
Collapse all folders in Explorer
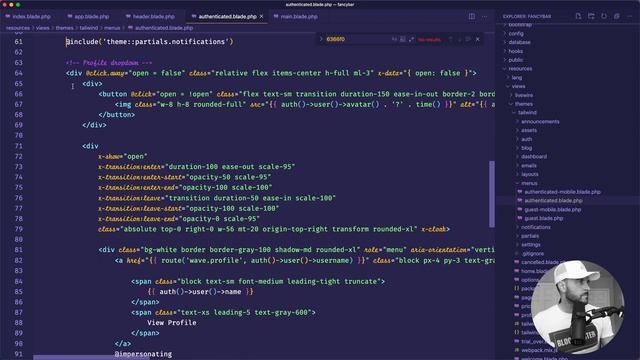point(617,16)
